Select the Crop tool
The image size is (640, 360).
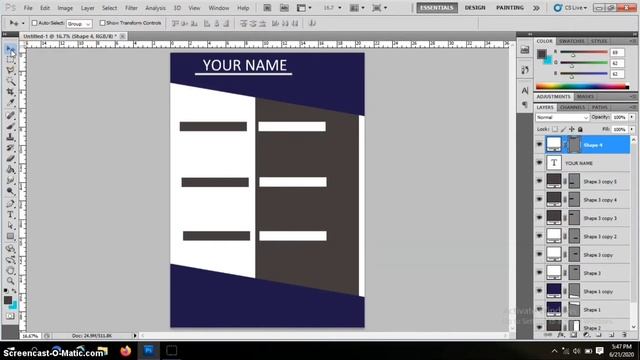click(x=10, y=92)
